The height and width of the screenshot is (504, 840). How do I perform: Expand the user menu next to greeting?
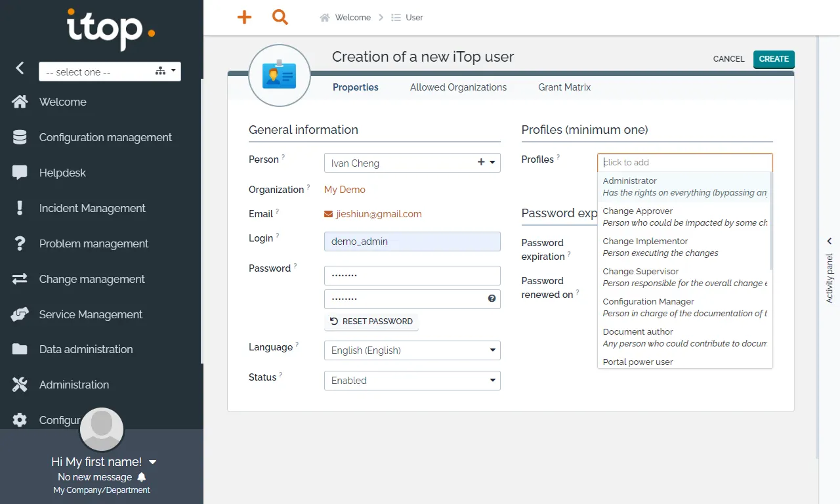(153, 462)
